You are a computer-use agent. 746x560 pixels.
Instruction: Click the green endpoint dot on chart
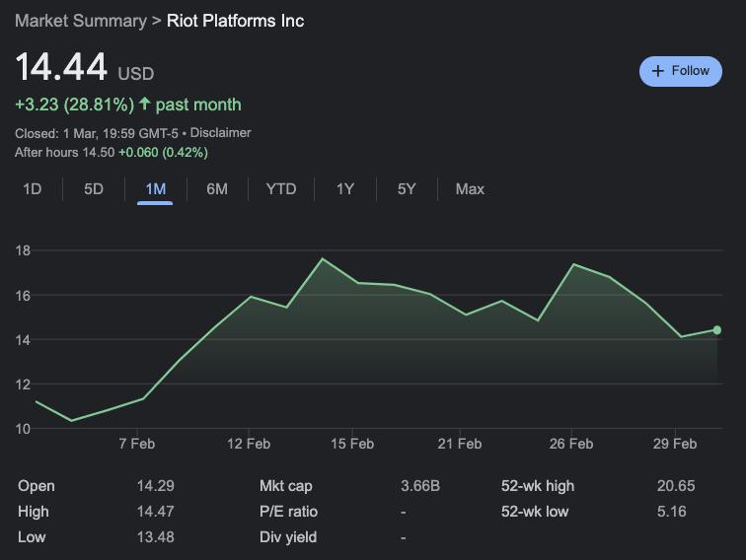pyautogui.click(x=717, y=330)
